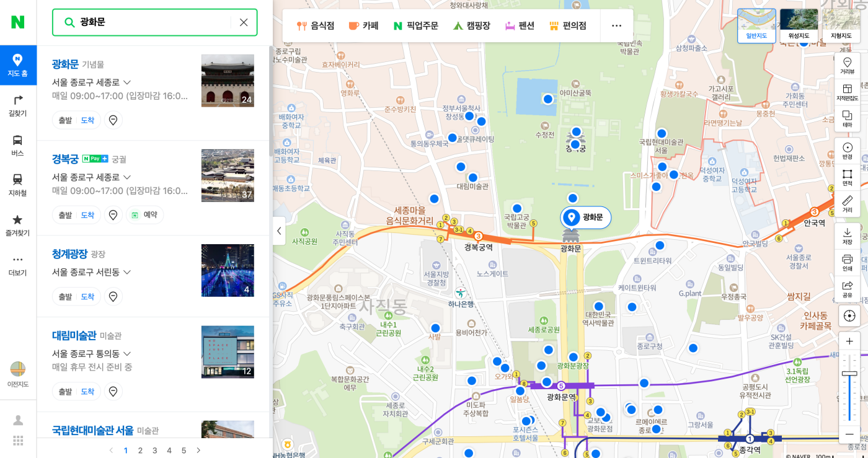
Task: Open the 더보기 more menu in sidebar
Action: (x=18, y=265)
